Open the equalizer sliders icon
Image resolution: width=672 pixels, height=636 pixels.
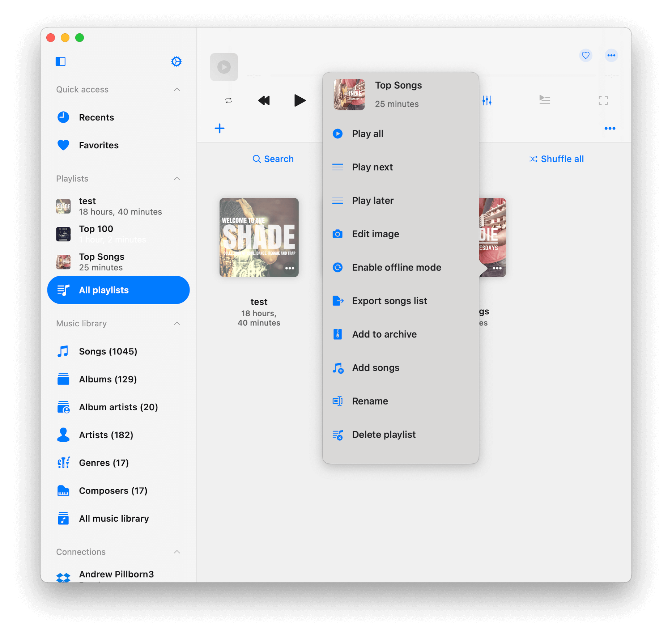click(487, 100)
